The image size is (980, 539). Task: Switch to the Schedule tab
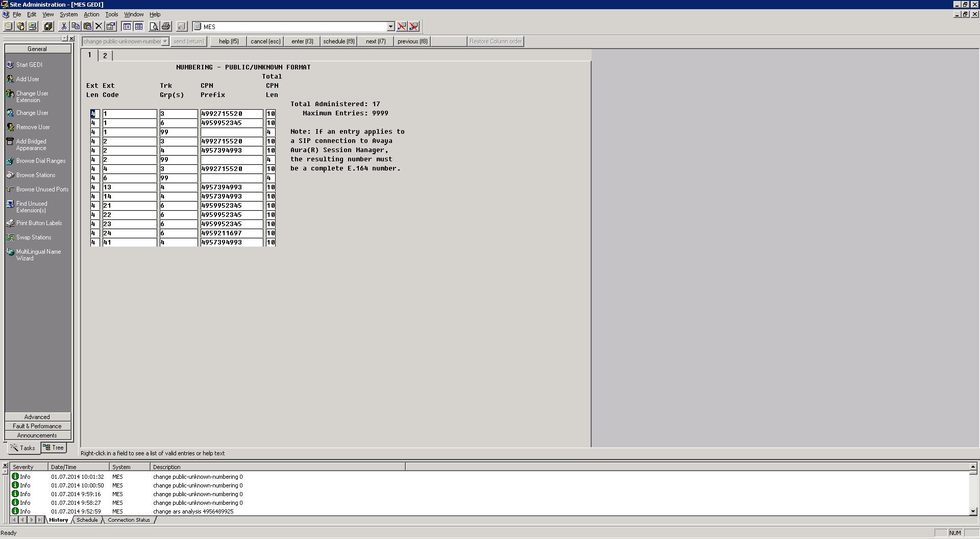[x=87, y=520]
